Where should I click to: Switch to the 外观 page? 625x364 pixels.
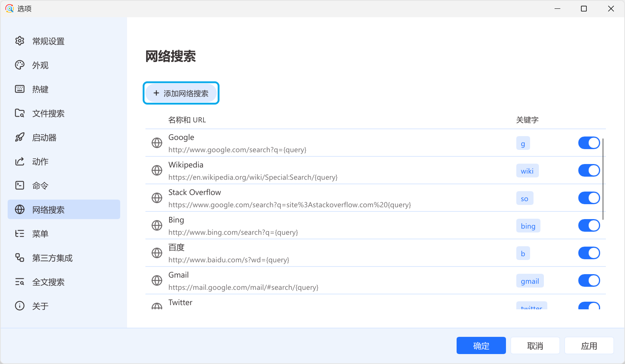pos(64,65)
